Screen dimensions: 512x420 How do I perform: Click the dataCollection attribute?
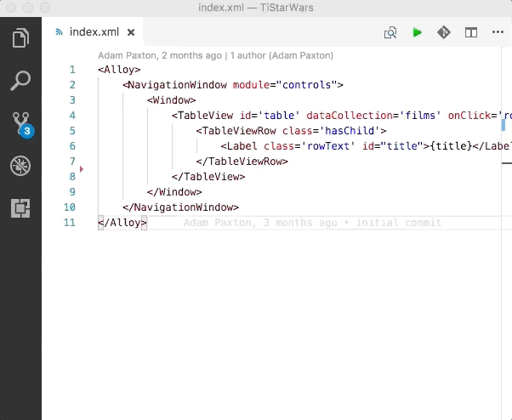[x=350, y=116]
